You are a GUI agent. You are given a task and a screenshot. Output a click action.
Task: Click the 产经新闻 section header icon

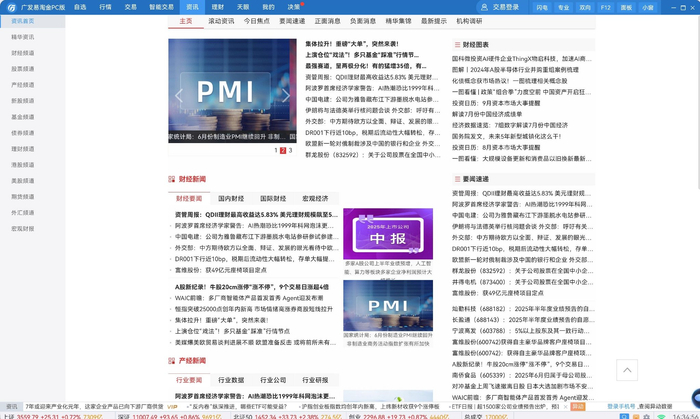[172, 361]
